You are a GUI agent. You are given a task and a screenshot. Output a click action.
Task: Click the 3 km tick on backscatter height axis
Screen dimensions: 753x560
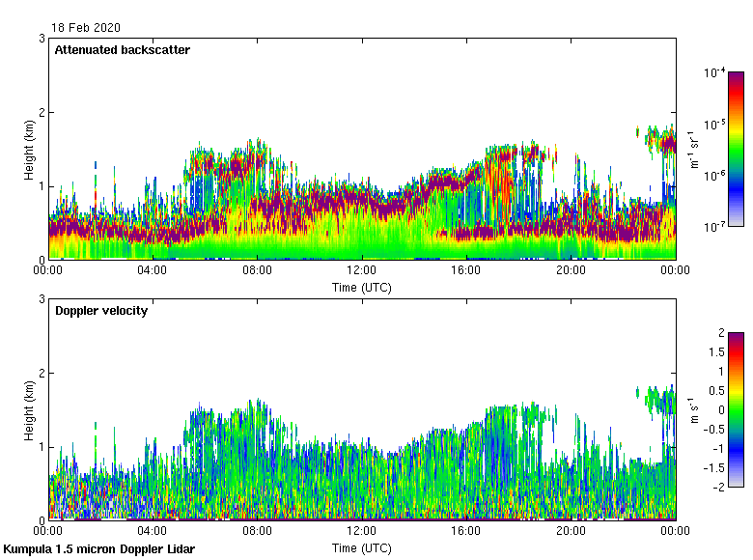(42, 38)
